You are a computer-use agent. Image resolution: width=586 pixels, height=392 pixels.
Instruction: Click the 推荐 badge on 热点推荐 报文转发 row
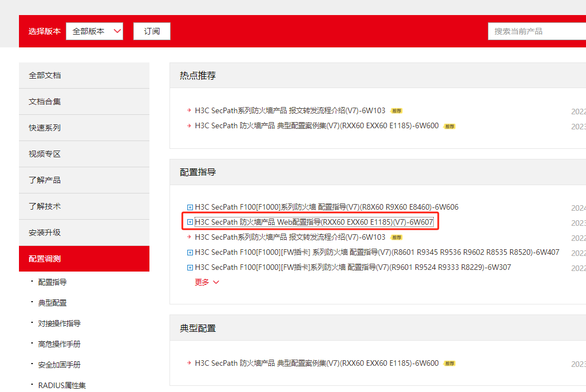(x=396, y=111)
